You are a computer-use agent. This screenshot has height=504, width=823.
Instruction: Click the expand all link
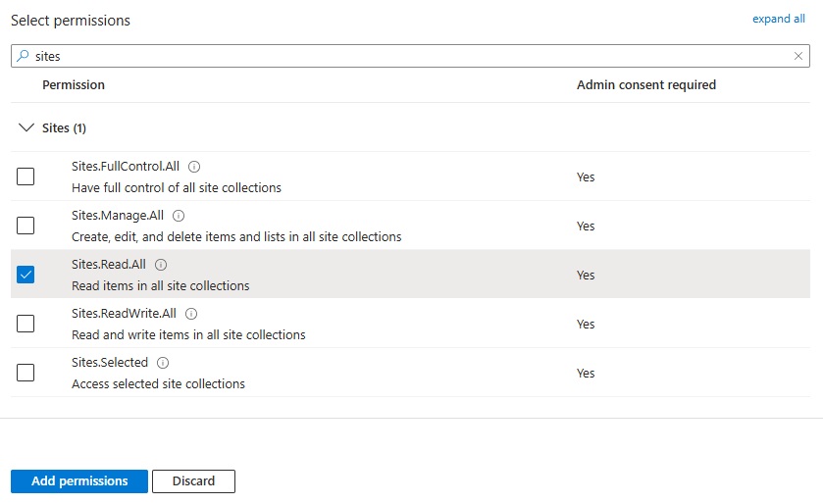pyautogui.click(x=778, y=19)
